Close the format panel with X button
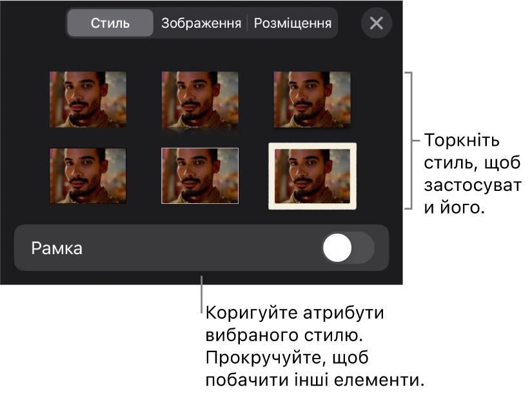Image resolution: width=532 pixels, height=396 pixels. [376, 23]
